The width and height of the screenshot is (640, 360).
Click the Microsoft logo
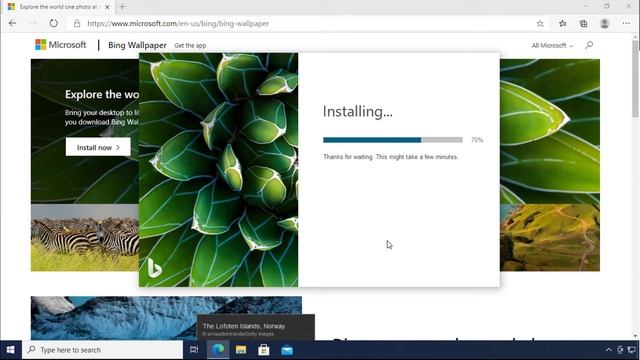click(x=60, y=44)
